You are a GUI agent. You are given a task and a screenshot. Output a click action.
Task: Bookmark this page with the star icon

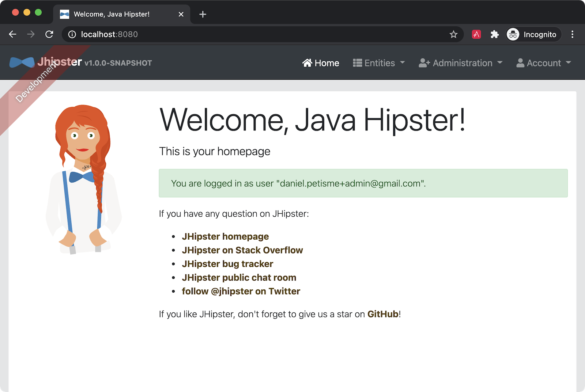pyautogui.click(x=453, y=34)
